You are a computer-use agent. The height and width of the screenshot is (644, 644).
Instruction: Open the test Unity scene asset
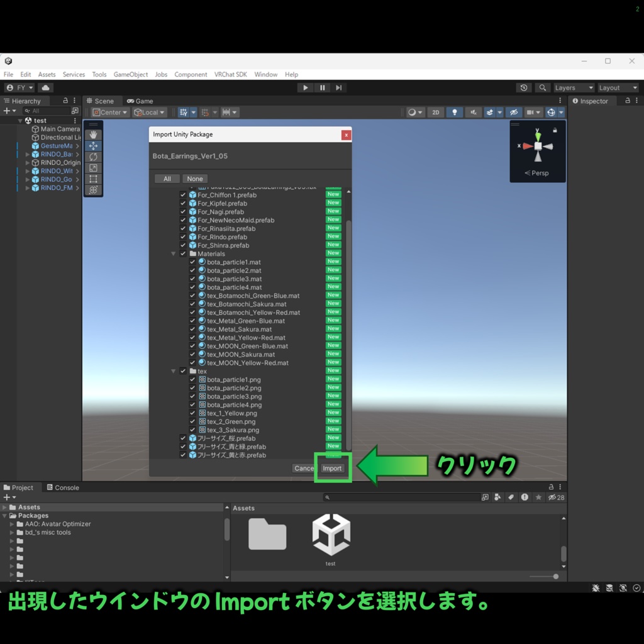(331, 539)
